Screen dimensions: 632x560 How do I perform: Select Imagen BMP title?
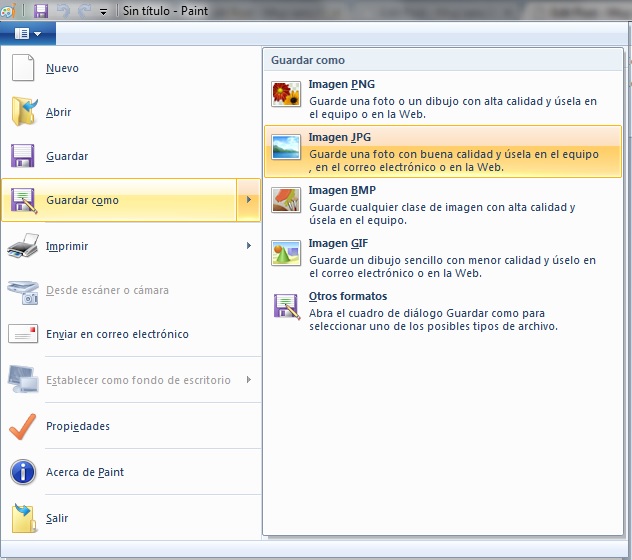(342, 190)
